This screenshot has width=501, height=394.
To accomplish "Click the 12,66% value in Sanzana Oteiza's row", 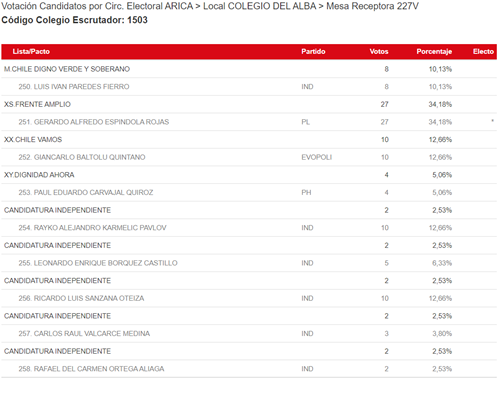I will click(x=440, y=298).
